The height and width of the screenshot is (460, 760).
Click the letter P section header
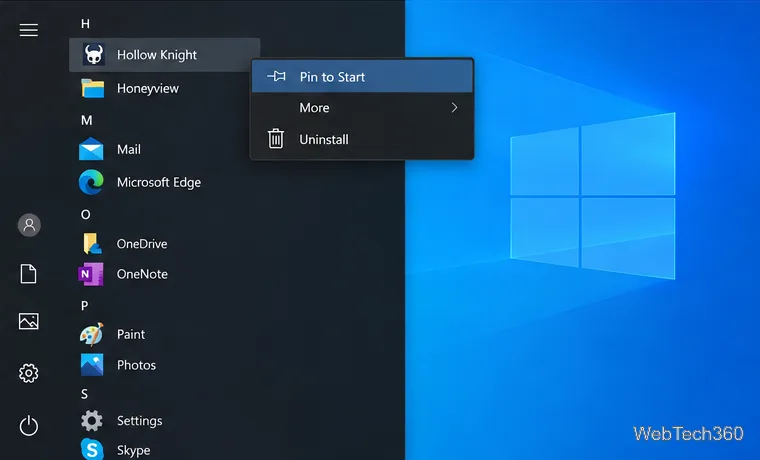pos(85,306)
